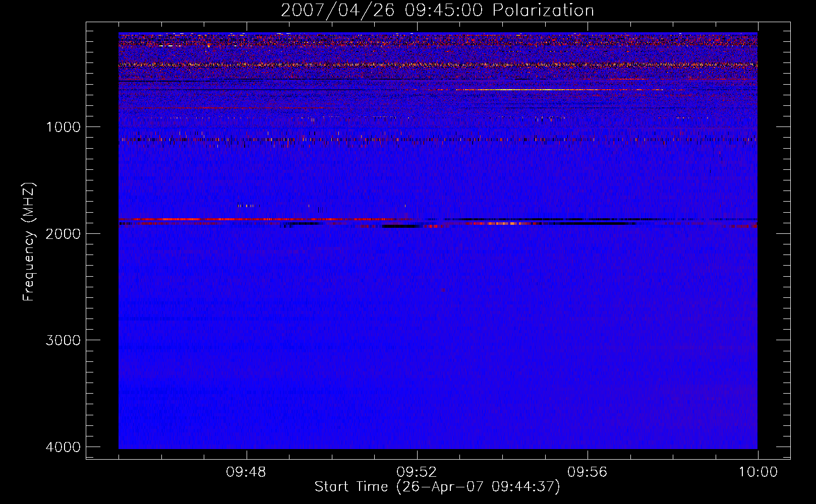This screenshot has width=816, height=504.
Task: Click the plot title '2007/04/26 09:45:00 Polarization'
Action: (x=437, y=10)
